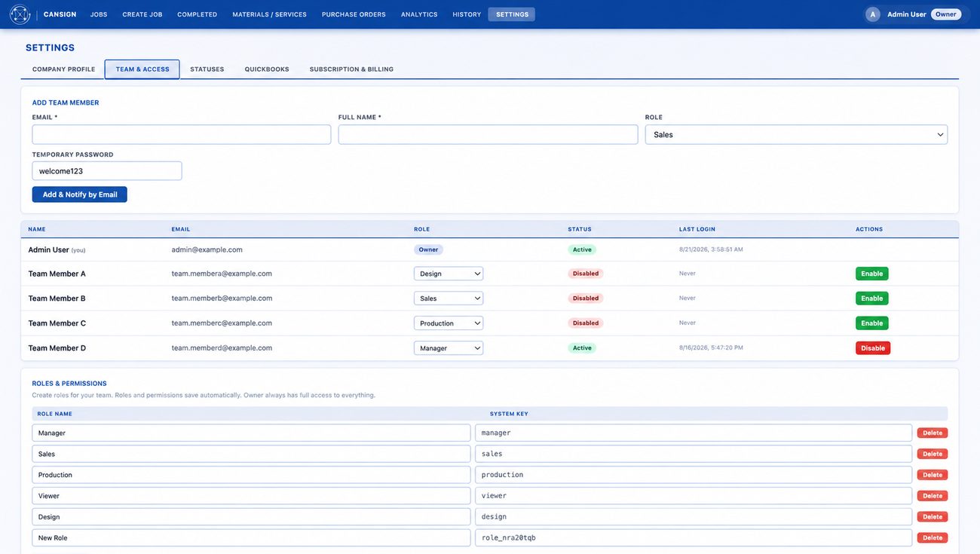Click the Active status of Admin User
The width and height of the screenshot is (980, 554).
[582, 249]
